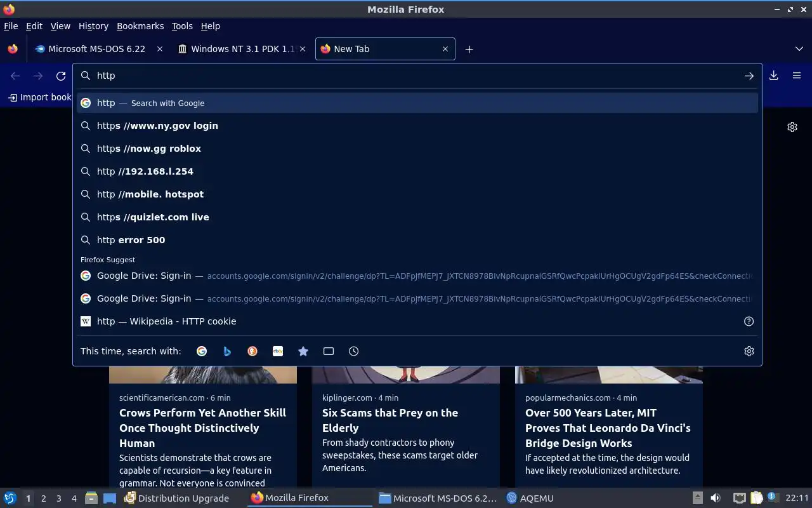The image size is (812, 508).
Task: Switch to Windows NT 3.1 PDK tab
Action: pyautogui.click(x=241, y=49)
